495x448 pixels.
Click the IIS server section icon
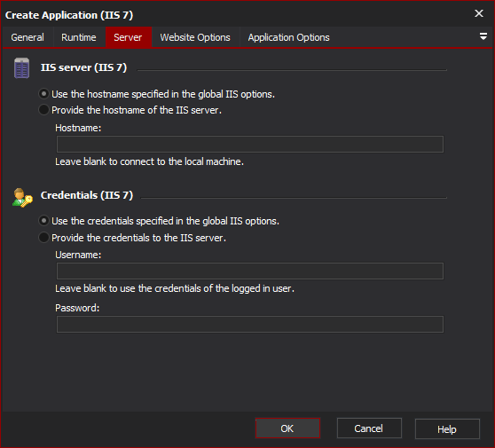[x=21, y=68]
